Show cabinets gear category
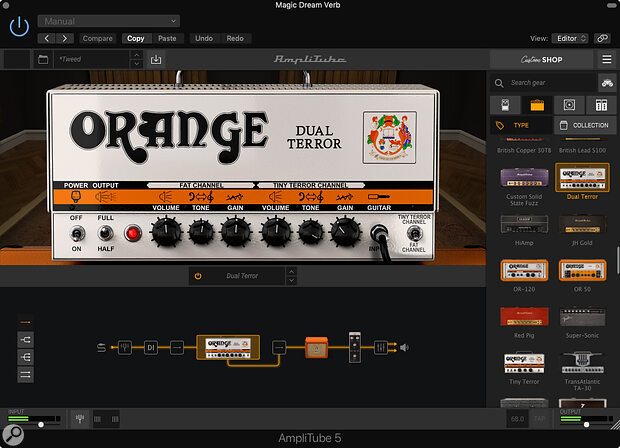This screenshot has height=448, width=620. coord(569,105)
